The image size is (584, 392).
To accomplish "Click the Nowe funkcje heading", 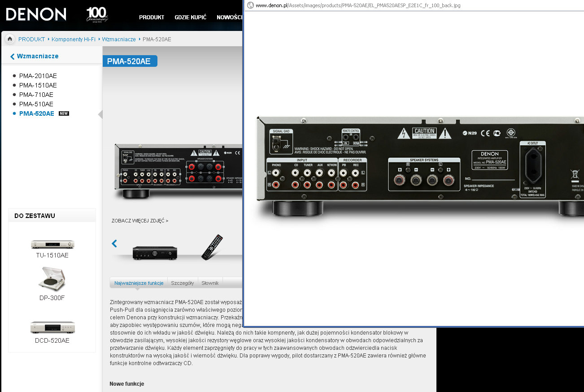I will [x=127, y=384].
